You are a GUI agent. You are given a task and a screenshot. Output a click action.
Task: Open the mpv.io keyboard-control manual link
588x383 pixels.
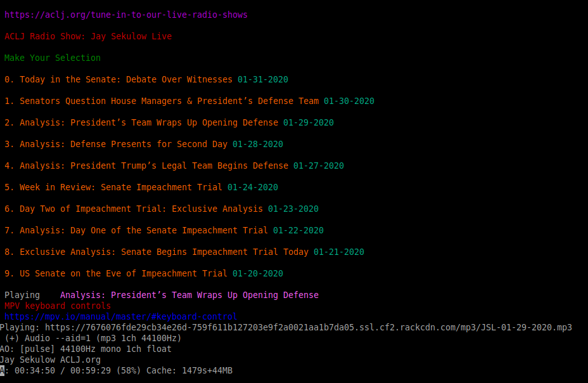point(121,316)
